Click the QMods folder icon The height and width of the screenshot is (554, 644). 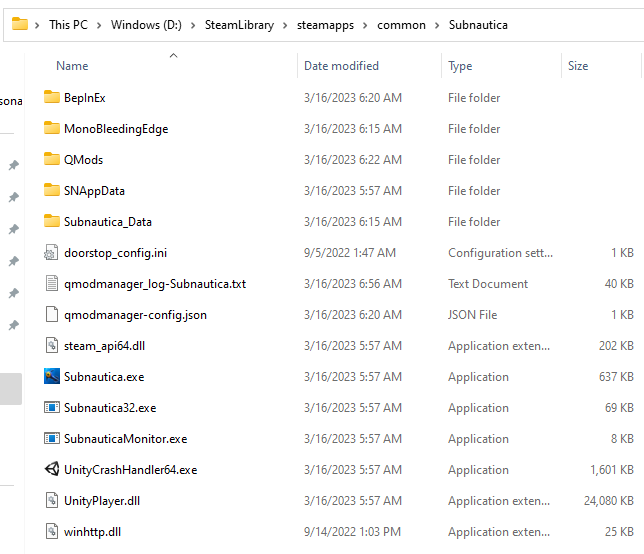pos(52,159)
